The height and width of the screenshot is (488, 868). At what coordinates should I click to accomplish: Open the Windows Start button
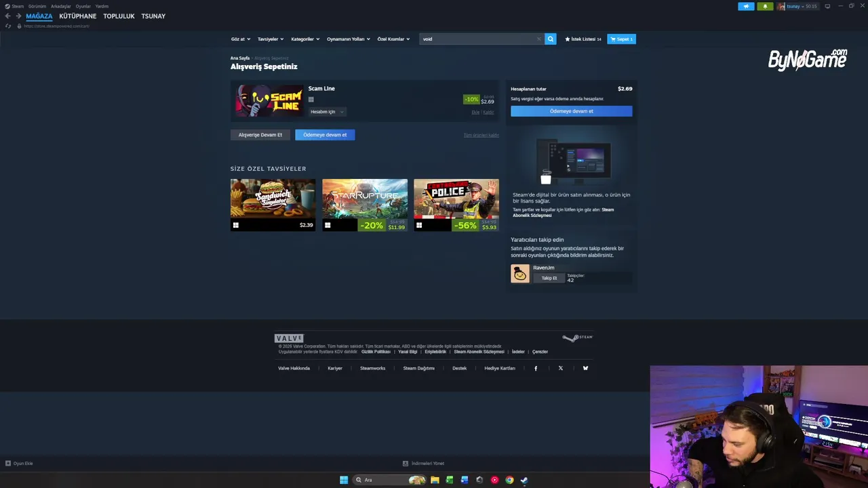click(344, 480)
